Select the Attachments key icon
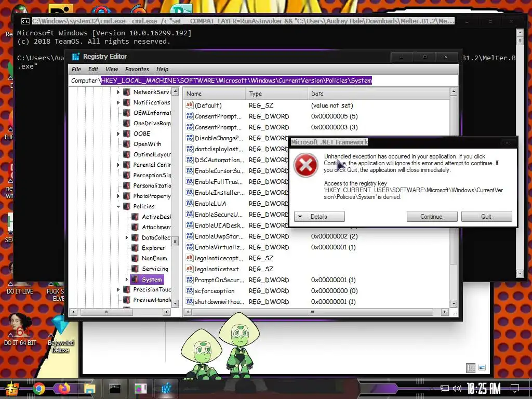Viewport: 532px width, 399px height. [135, 227]
